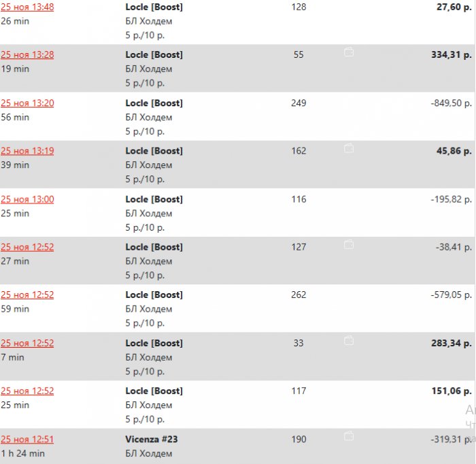Click the Vicenza #23 table name
The width and height of the screenshot is (476, 464).
click(x=152, y=439)
